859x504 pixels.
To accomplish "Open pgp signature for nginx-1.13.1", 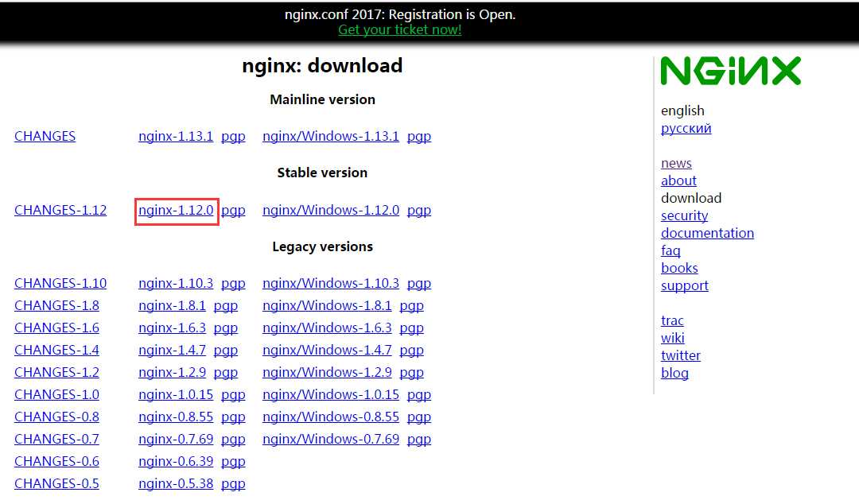I will click(233, 137).
